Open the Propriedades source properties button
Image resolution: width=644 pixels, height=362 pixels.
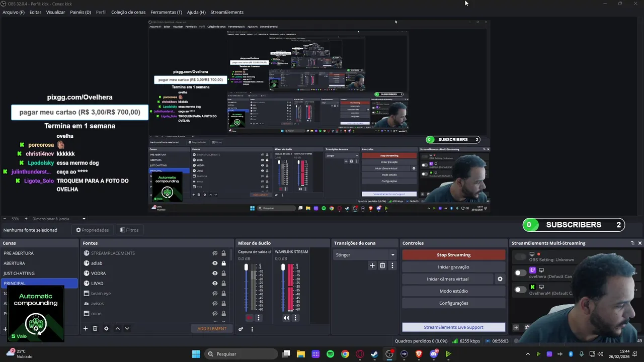pyautogui.click(x=93, y=230)
